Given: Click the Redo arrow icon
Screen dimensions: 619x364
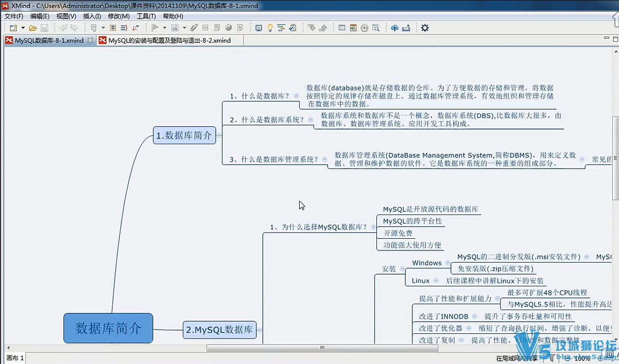Looking at the screenshot, I should tap(74, 27).
